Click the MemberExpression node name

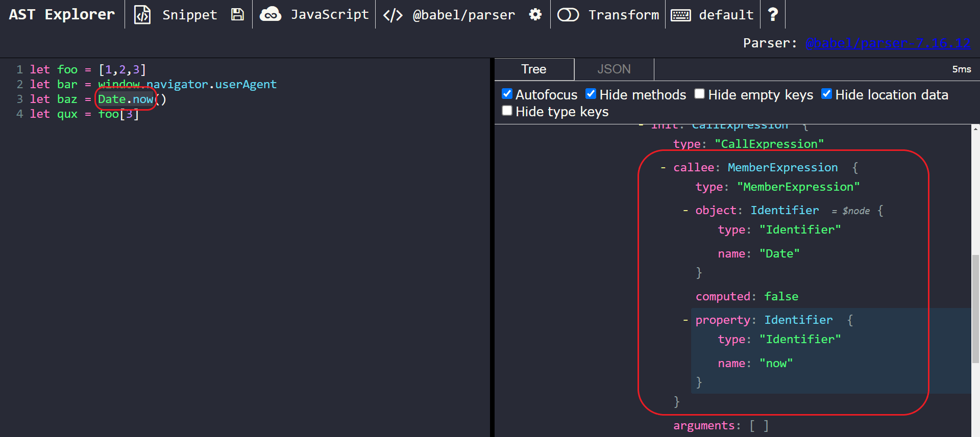(x=782, y=168)
